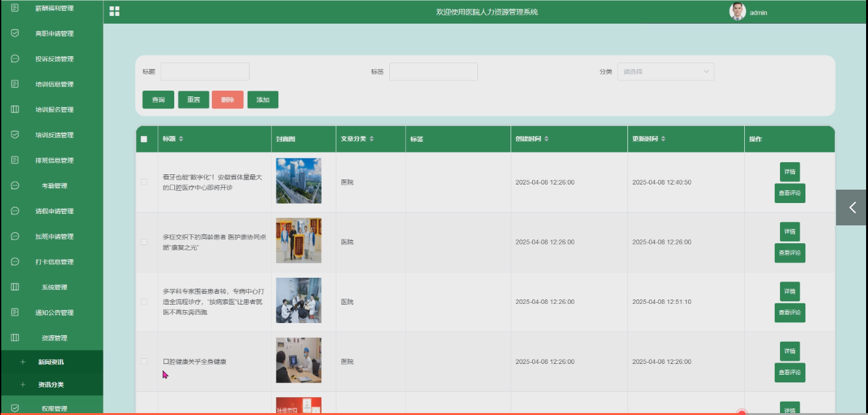
Task: Click the document icon beside 排班信息管理
Action: [15, 160]
